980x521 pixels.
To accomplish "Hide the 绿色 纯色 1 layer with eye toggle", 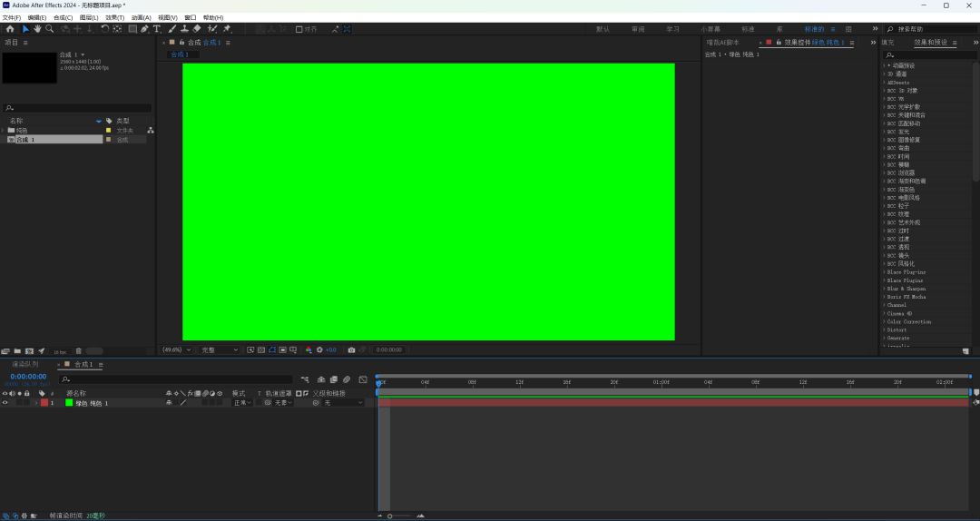I will [x=5, y=402].
